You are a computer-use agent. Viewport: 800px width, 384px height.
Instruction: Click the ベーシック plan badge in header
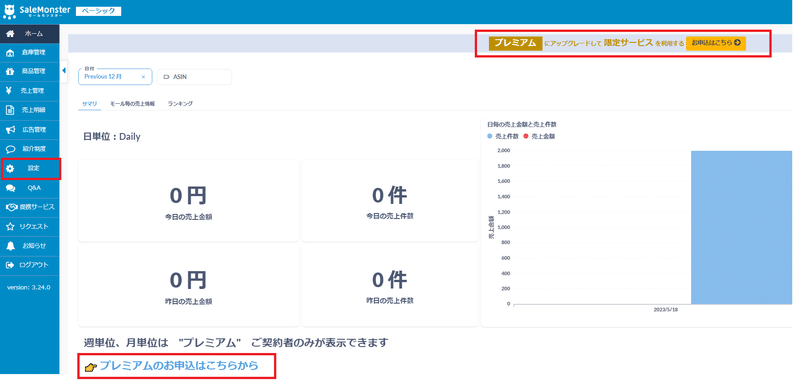98,11
